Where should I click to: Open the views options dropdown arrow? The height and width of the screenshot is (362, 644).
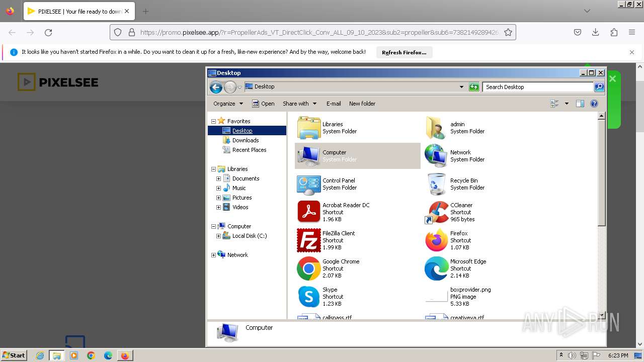(567, 104)
